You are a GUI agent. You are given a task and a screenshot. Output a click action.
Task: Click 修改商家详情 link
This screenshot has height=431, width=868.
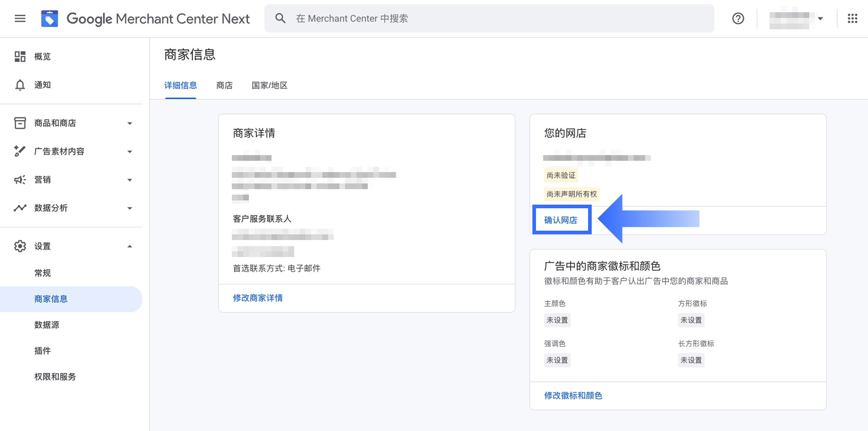tap(258, 298)
